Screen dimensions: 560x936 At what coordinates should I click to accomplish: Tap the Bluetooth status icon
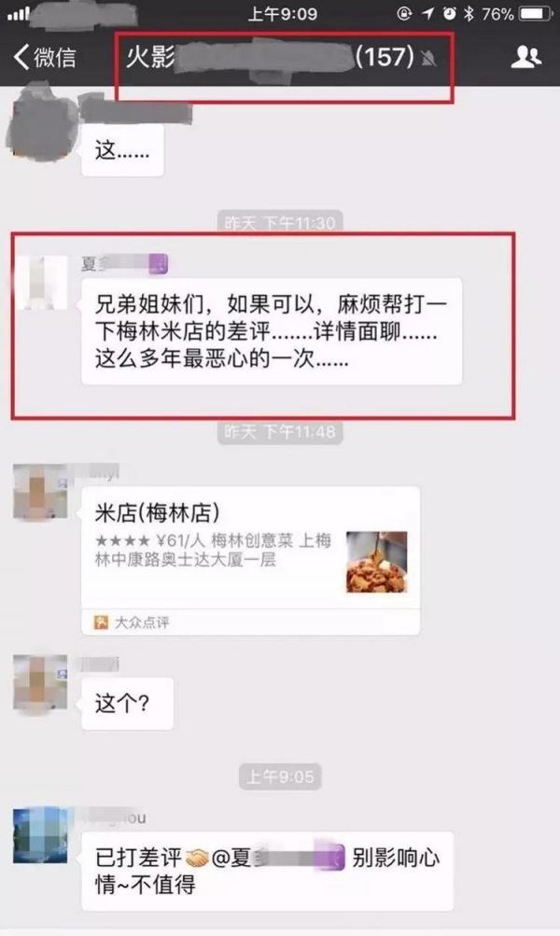(469, 14)
